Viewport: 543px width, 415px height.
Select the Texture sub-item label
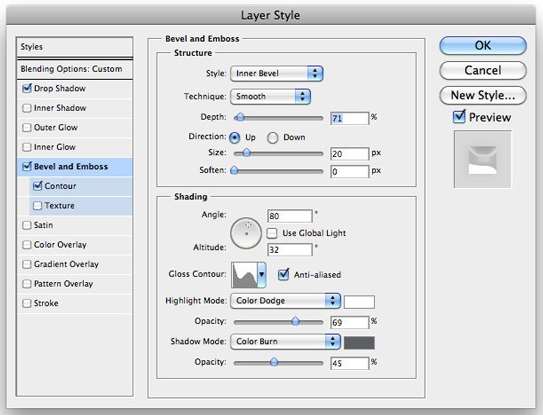pos(60,205)
